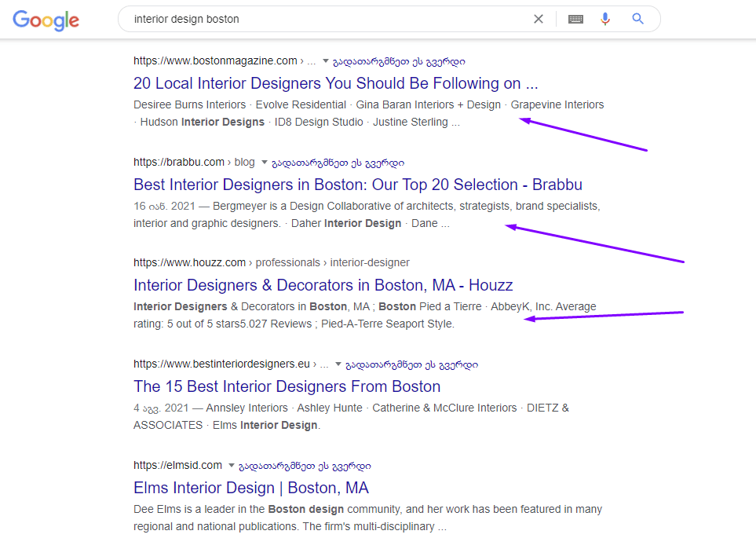Click the snippet 'Dee Elms is a leader'
The image size is (756, 560).
[367, 518]
